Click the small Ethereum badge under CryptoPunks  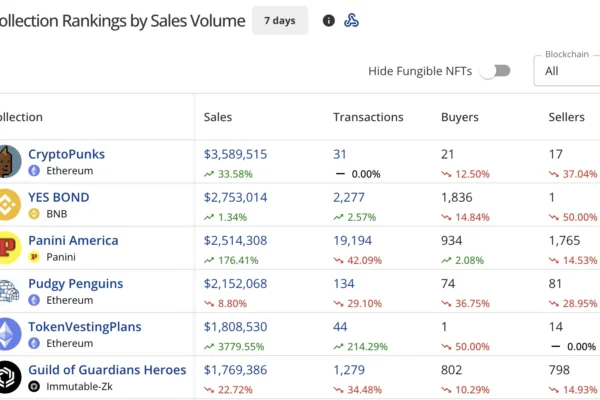click(x=34, y=171)
